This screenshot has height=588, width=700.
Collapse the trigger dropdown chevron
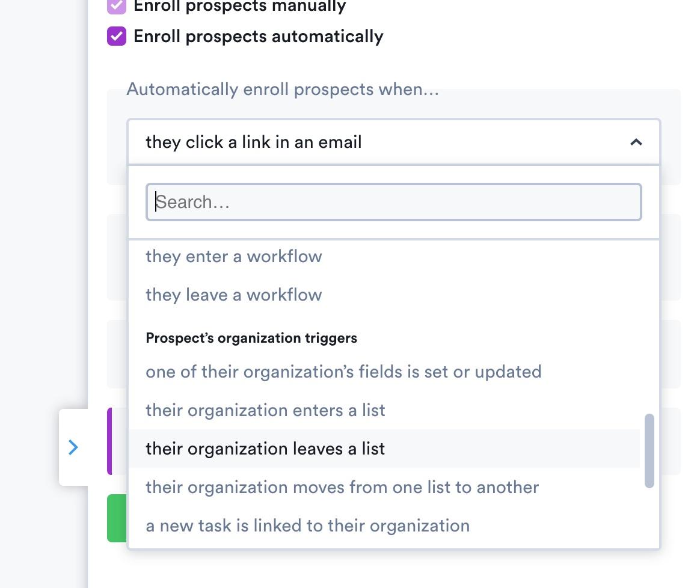coord(636,142)
